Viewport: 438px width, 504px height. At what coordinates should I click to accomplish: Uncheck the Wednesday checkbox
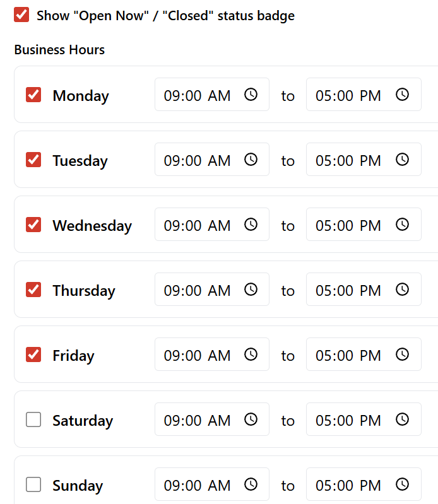point(33,225)
